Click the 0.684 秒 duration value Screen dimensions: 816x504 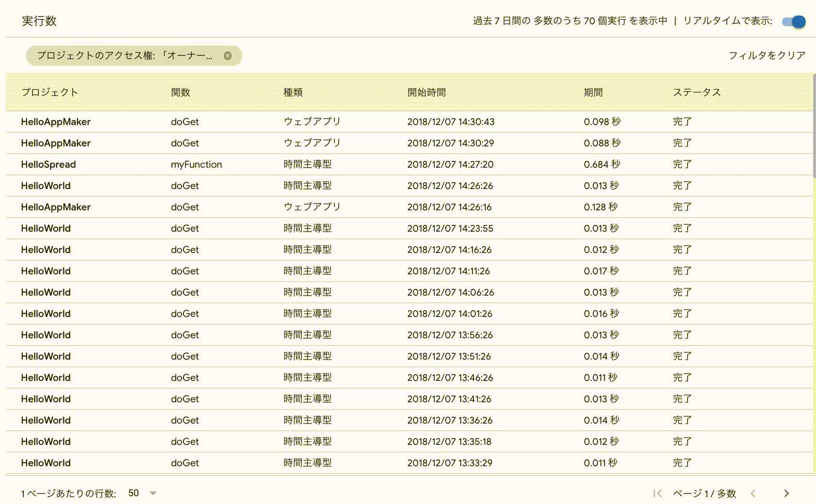pos(602,164)
